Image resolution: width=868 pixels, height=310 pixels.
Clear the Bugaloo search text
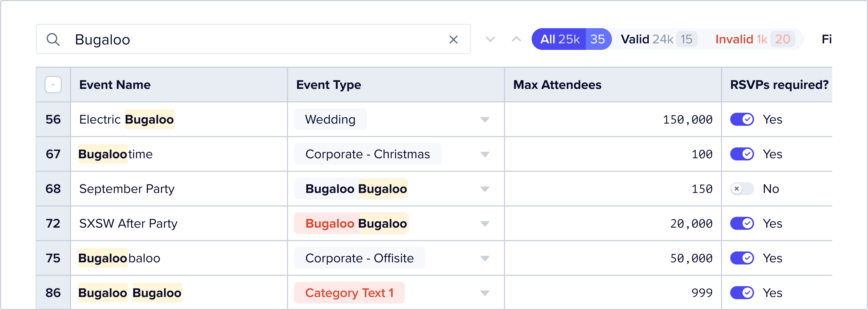[x=453, y=39]
